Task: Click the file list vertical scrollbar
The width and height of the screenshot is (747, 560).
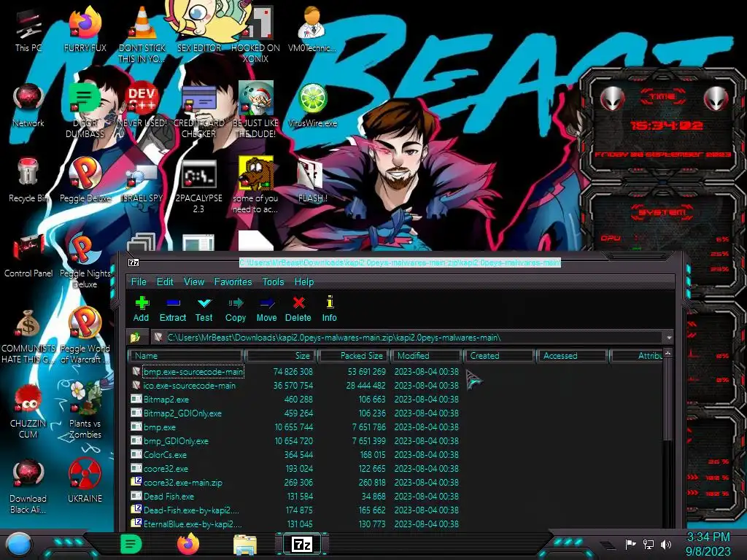Action: [x=668, y=400]
